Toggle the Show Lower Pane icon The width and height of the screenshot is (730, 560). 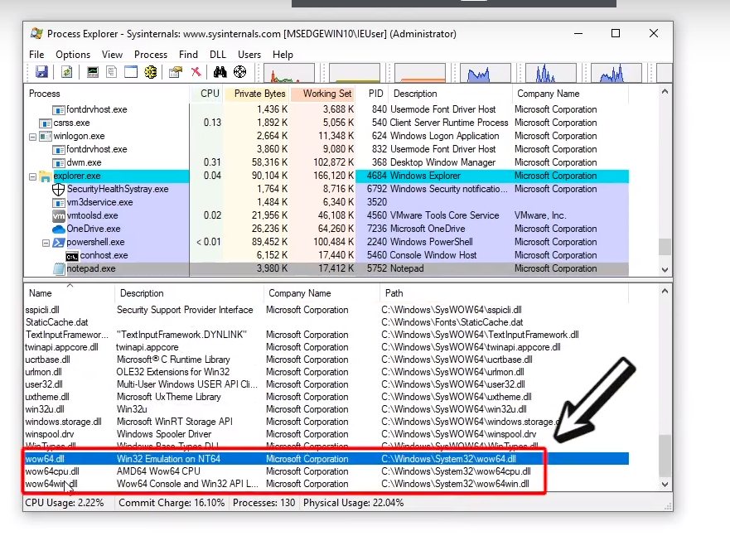coord(131,72)
